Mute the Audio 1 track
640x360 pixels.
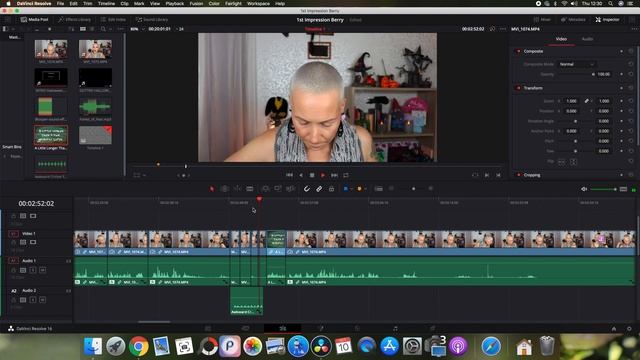click(x=42, y=270)
